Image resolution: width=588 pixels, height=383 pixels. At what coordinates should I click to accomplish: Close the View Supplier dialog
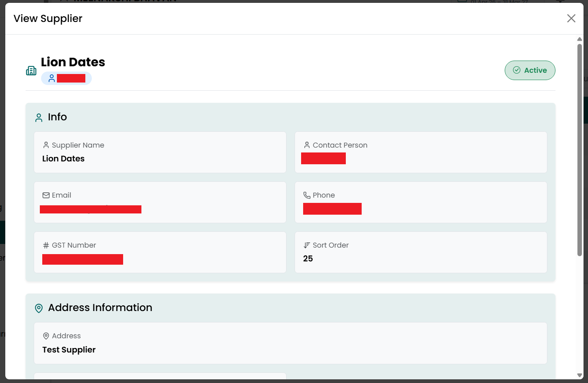tap(571, 18)
